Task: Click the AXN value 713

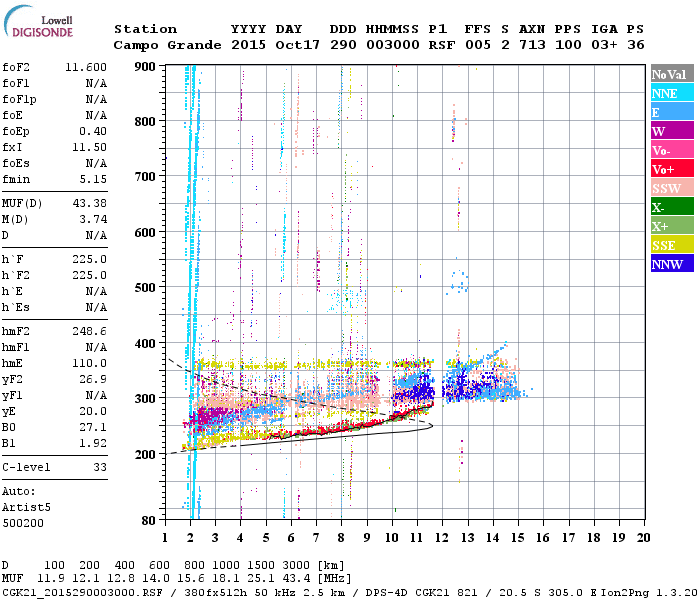Action: coord(532,45)
